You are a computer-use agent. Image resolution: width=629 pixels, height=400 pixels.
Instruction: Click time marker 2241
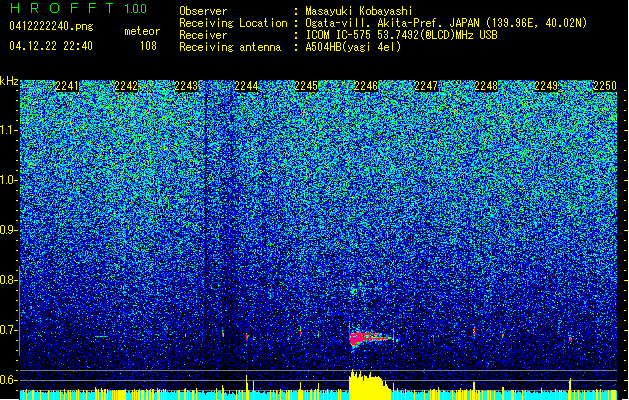coord(67,86)
